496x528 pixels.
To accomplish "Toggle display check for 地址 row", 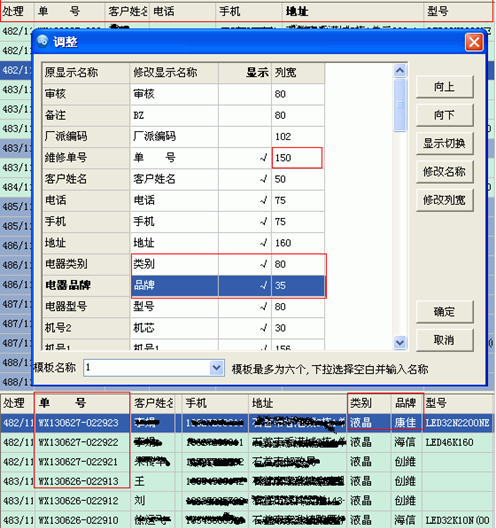I will (245, 242).
